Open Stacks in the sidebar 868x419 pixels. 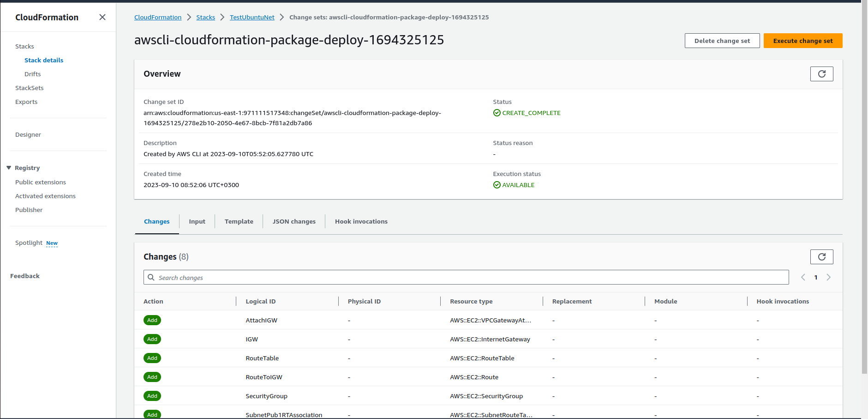point(24,46)
